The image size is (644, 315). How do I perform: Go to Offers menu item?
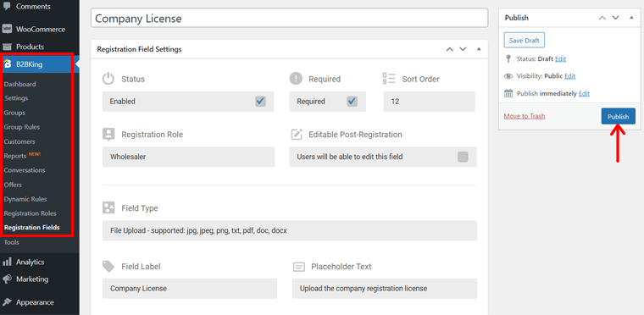click(13, 185)
